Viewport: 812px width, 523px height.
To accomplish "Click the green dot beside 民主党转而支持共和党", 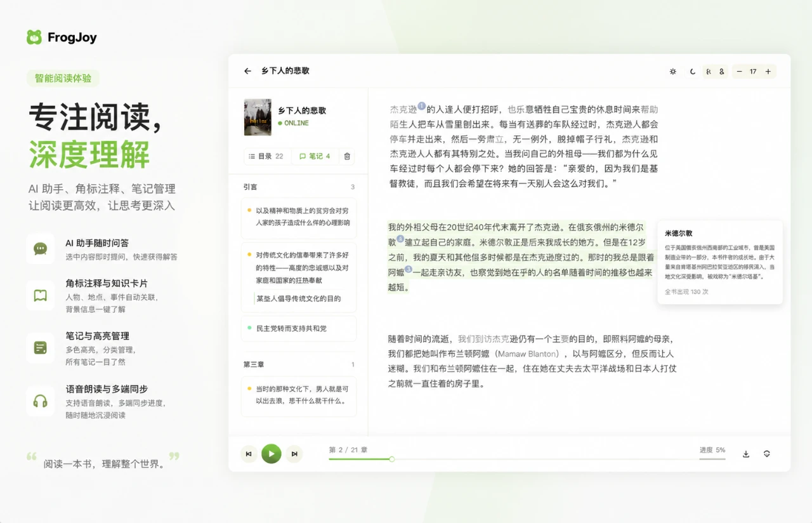I will coord(249,329).
